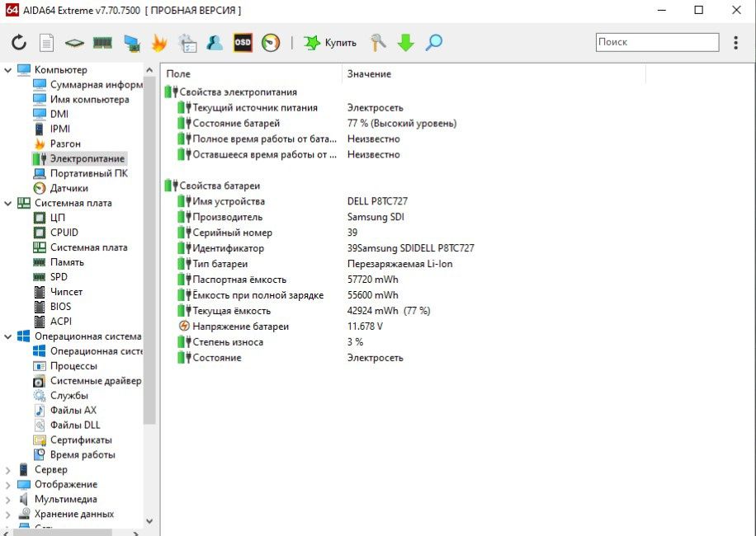Open the Report document icon

click(x=46, y=42)
